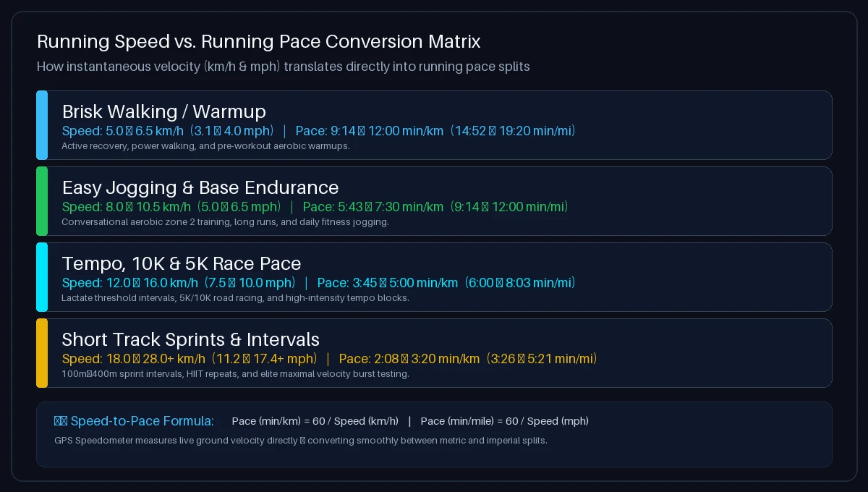
Task: Click the "100m–400m sprint intervals" description
Action: point(235,374)
